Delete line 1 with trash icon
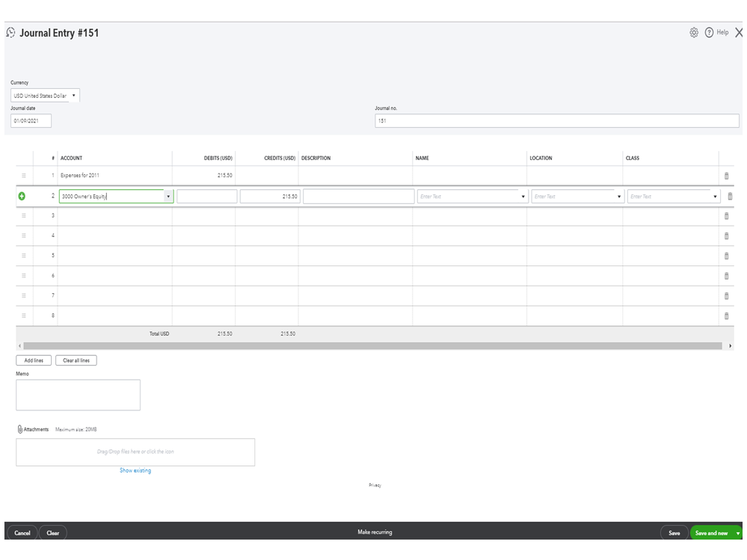This screenshot has height=560, width=747. coord(726,176)
